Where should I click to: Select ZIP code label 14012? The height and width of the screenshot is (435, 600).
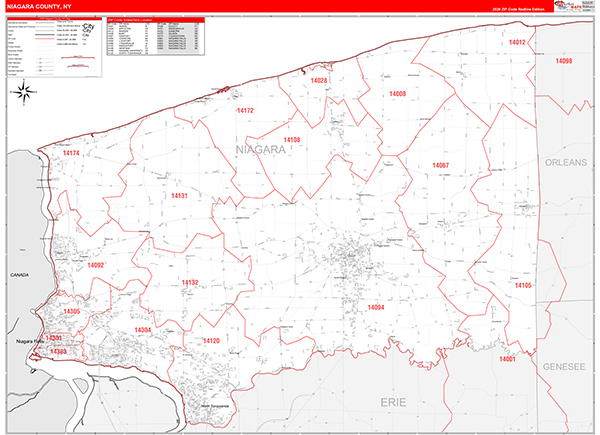517,42
